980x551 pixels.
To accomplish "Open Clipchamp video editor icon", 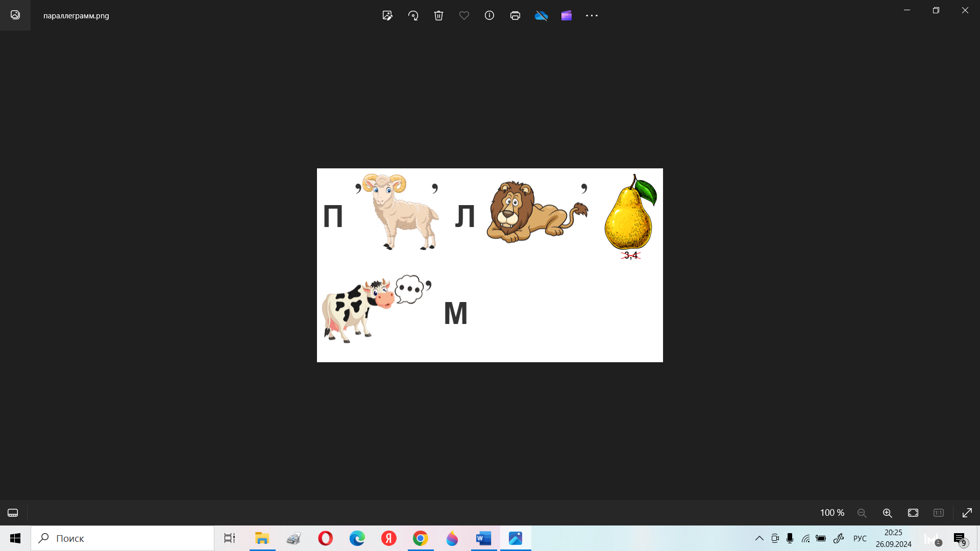I will (567, 15).
